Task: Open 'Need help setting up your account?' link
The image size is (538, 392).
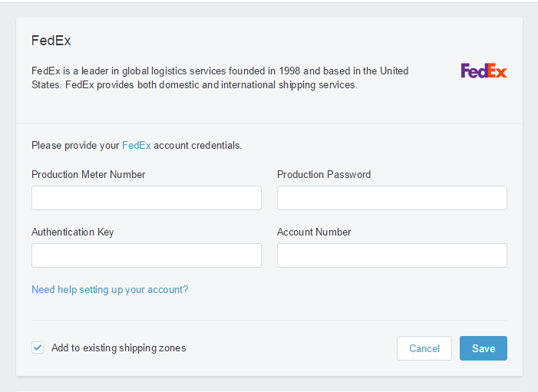Action: click(x=110, y=290)
